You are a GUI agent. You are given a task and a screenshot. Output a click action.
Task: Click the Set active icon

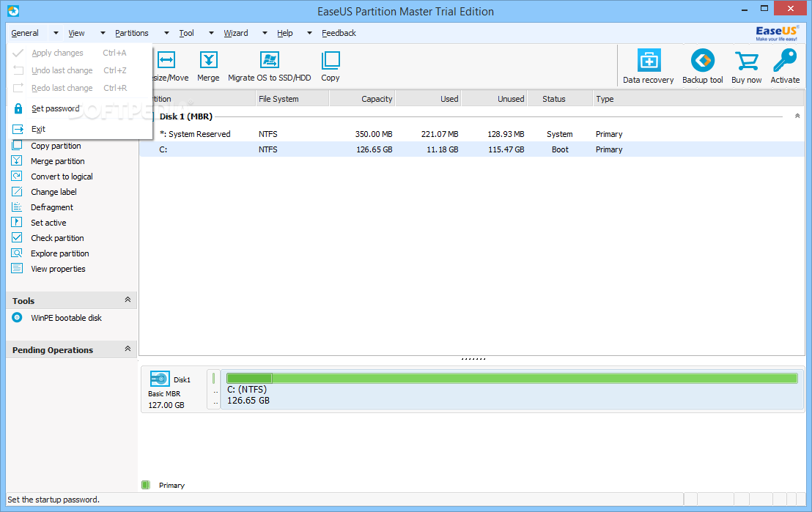coord(17,222)
